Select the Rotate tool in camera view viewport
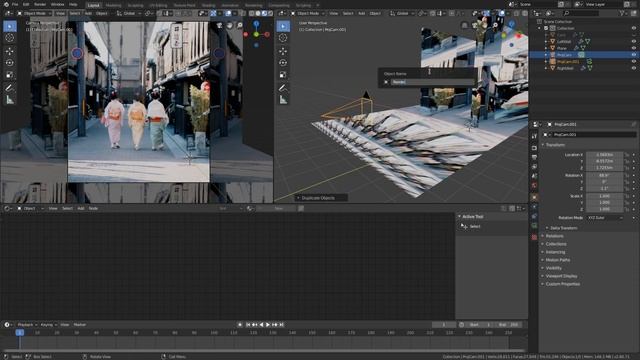This screenshot has height=360, width=640. click(x=10, y=63)
